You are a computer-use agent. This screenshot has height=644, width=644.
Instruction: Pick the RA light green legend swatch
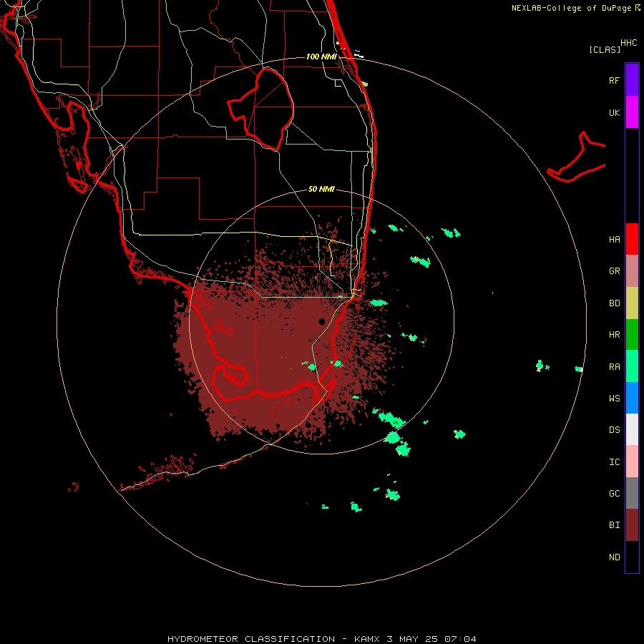632,366
